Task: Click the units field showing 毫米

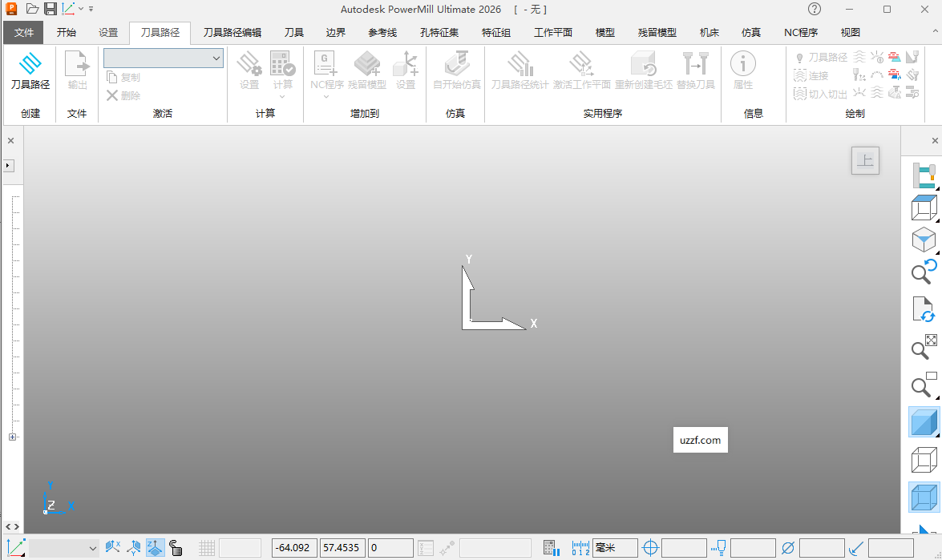Action: coord(615,548)
